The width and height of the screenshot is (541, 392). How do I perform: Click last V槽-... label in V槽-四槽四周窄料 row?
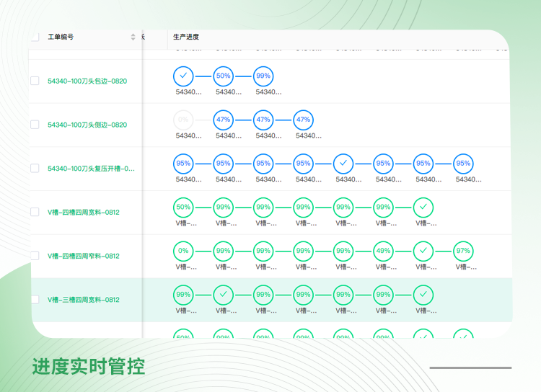tap(466, 267)
